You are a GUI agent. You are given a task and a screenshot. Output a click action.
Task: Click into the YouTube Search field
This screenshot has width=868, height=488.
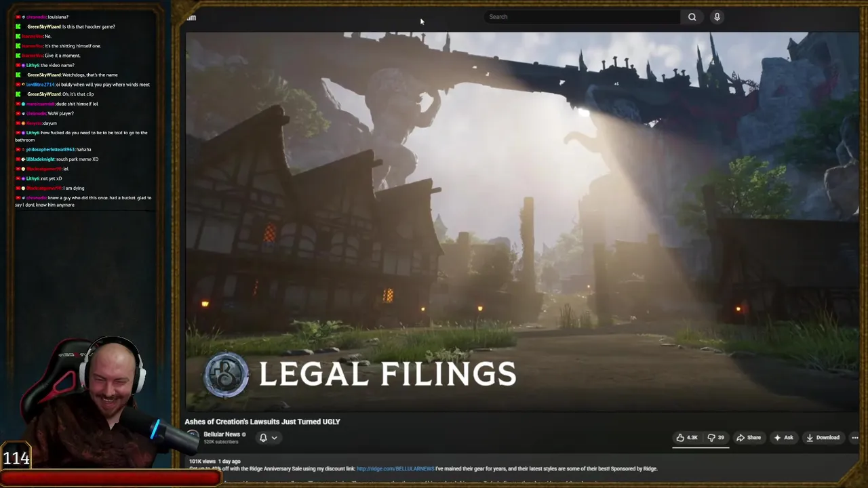[x=584, y=17]
